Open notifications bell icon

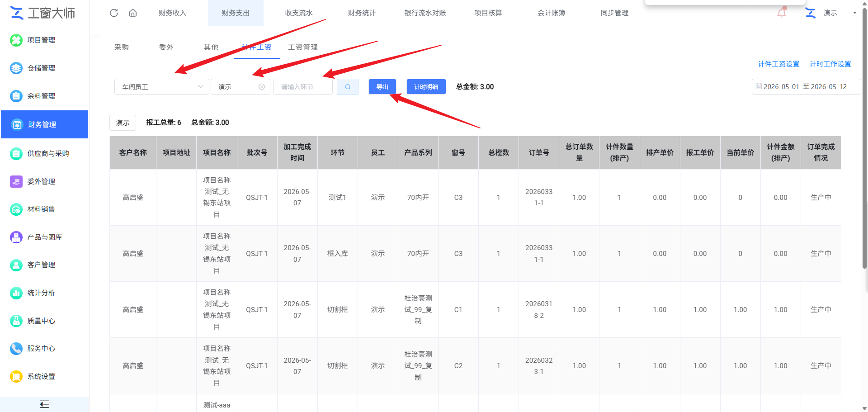[x=782, y=12]
